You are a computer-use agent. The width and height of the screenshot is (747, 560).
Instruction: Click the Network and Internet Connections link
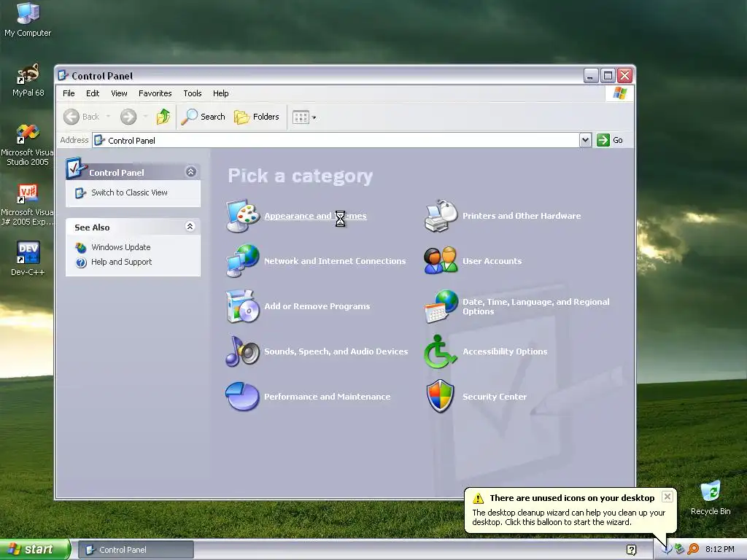pyautogui.click(x=335, y=261)
